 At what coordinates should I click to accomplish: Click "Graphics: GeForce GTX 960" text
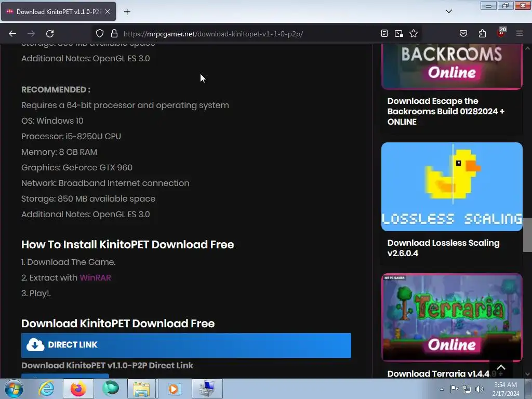coord(77,168)
